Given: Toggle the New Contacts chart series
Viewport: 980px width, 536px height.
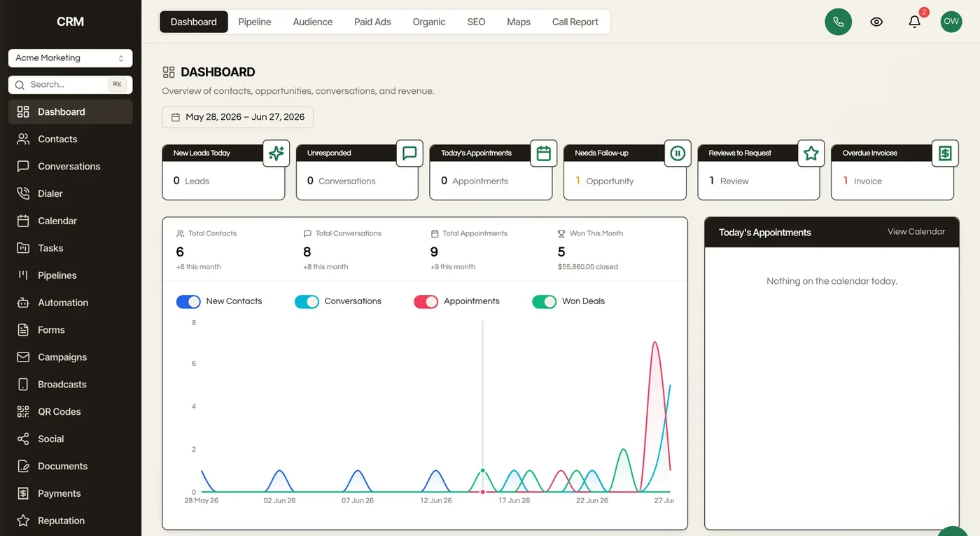Looking at the screenshot, I should [x=188, y=301].
